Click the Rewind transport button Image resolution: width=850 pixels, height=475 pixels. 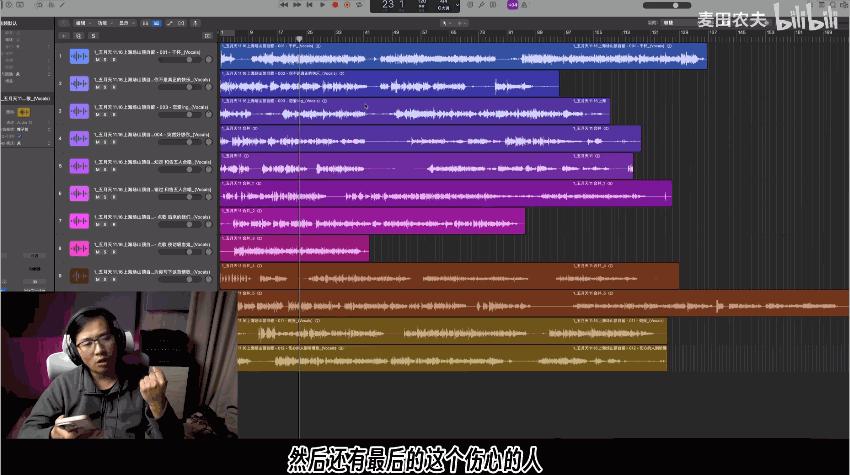coord(284,5)
